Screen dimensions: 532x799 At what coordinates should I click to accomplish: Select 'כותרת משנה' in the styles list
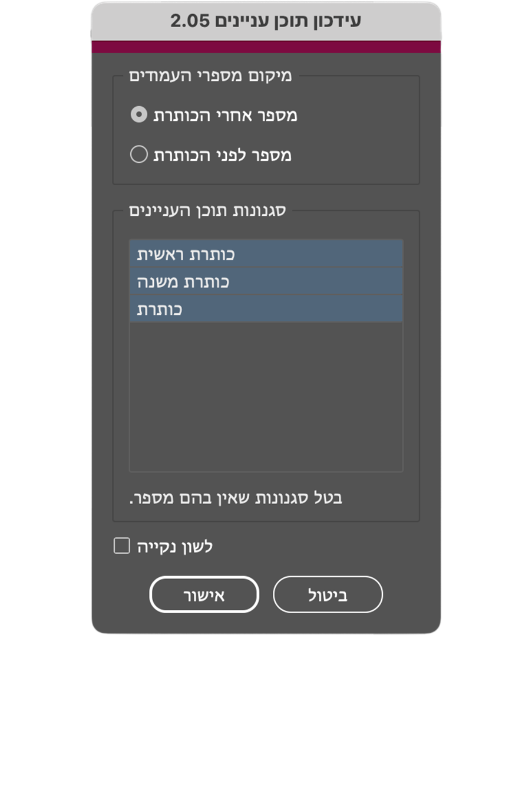click(266, 282)
